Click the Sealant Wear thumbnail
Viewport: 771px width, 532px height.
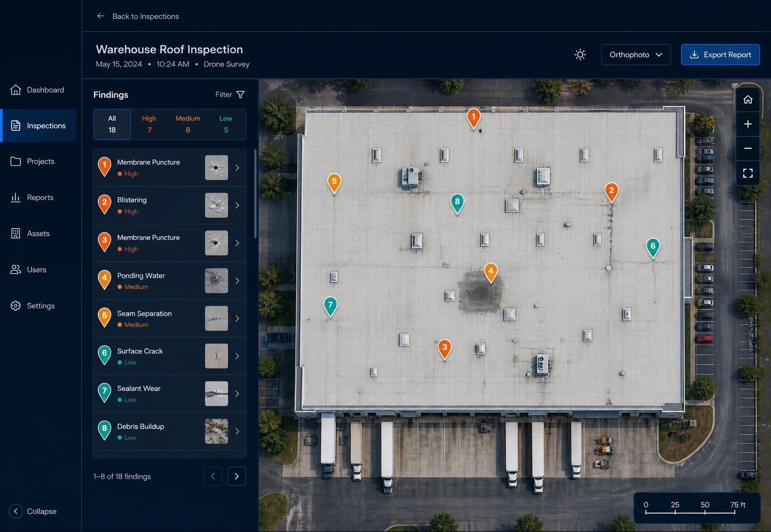216,394
